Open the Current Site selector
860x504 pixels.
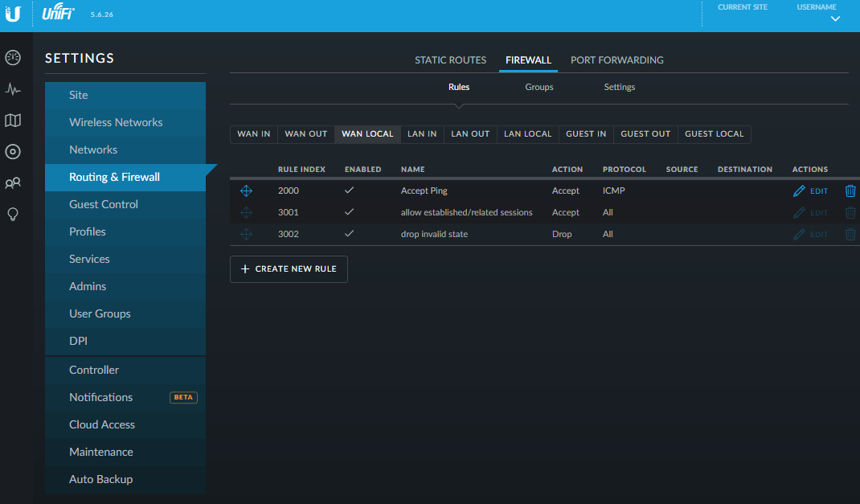pyautogui.click(x=742, y=8)
